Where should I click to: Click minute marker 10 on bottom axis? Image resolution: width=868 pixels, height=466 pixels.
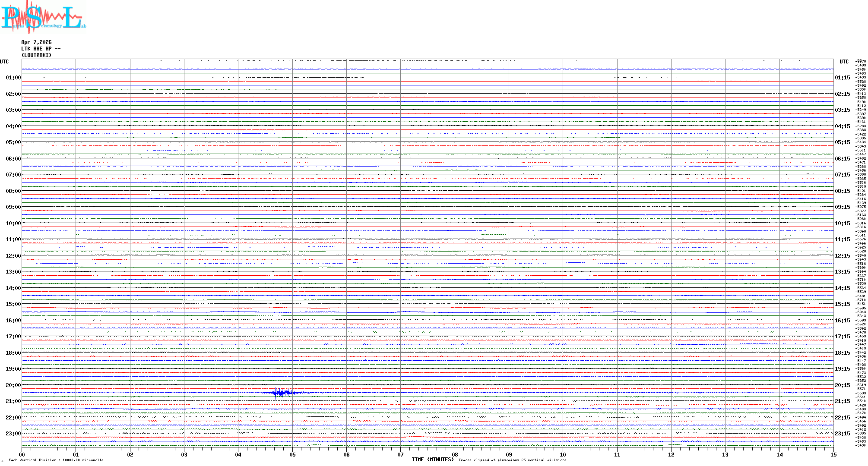[x=563, y=455]
